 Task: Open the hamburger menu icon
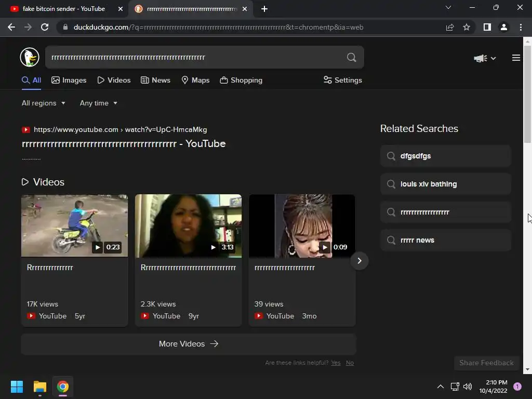(x=516, y=58)
